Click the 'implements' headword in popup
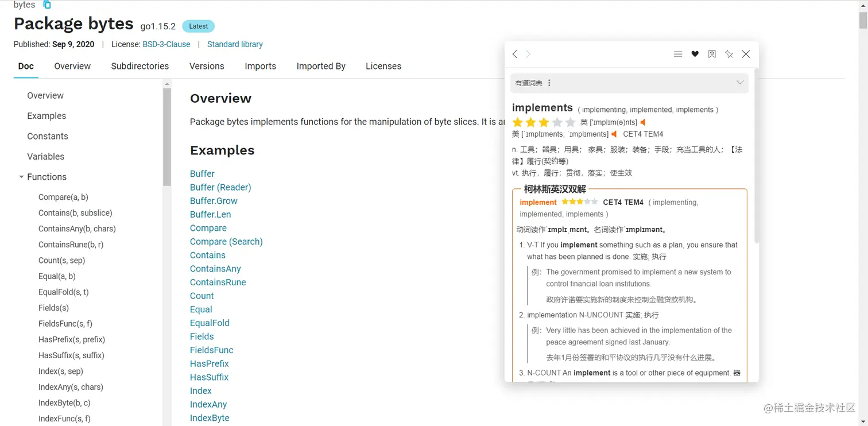Viewport: 868px width, 426px height. 542,107
